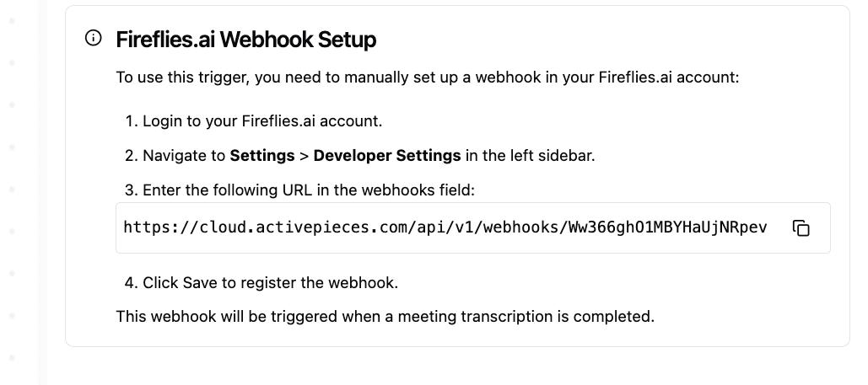868x385 pixels.
Task: Click the word Save in step 4
Action: tap(201, 283)
